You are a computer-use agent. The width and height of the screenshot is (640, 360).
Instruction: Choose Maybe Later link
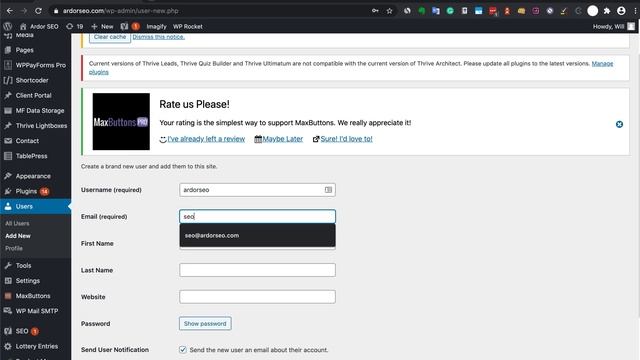click(282, 139)
